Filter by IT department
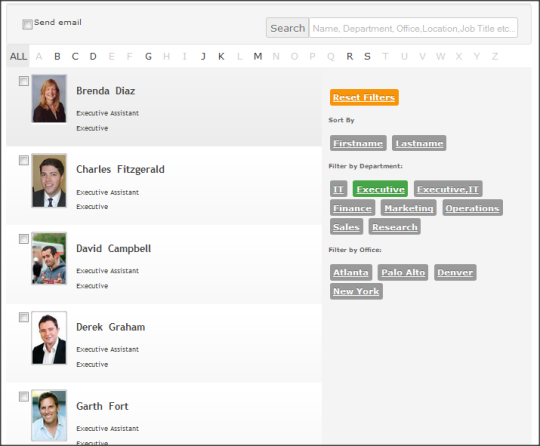Screen dimensions: 540x446 click(338, 189)
